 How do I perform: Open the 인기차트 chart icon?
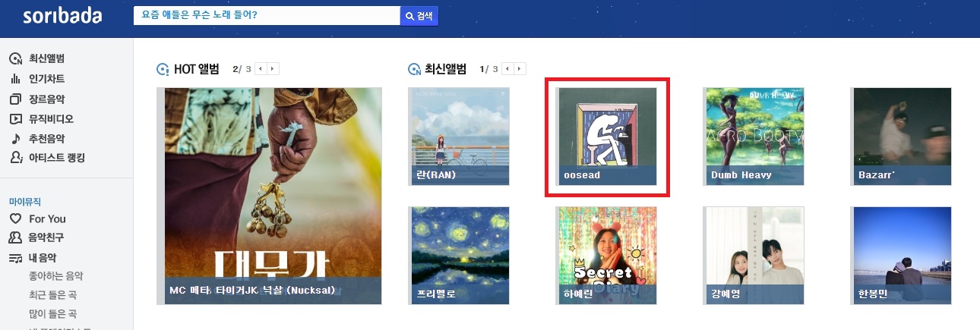click(x=15, y=79)
